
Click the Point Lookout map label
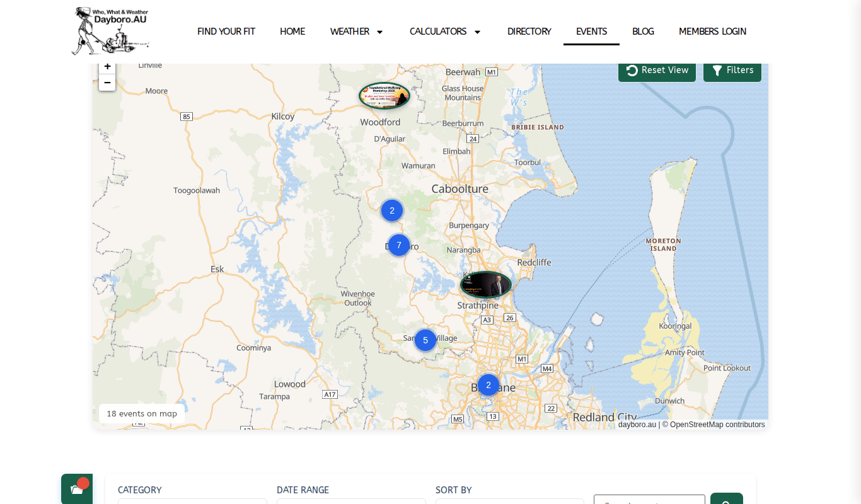(727, 368)
